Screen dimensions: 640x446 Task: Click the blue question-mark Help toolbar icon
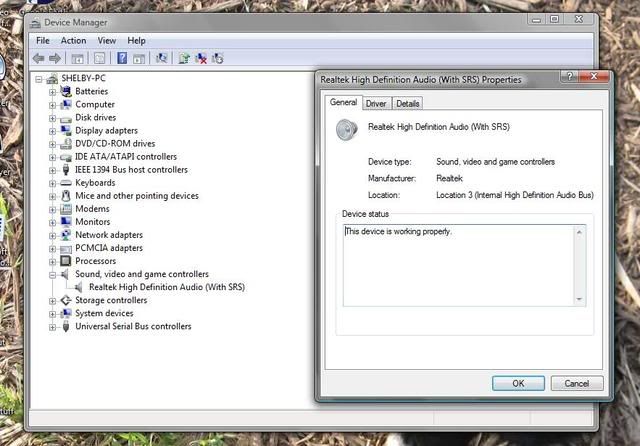tap(122, 58)
